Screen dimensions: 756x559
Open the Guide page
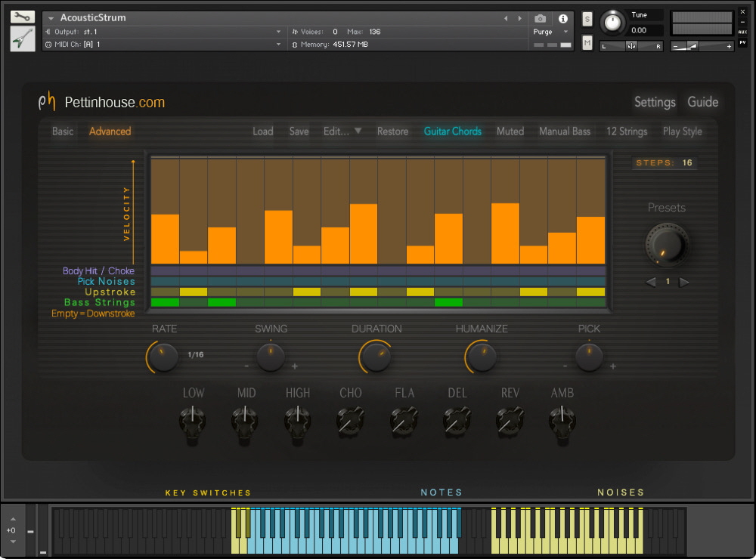(x=702, y=102)
